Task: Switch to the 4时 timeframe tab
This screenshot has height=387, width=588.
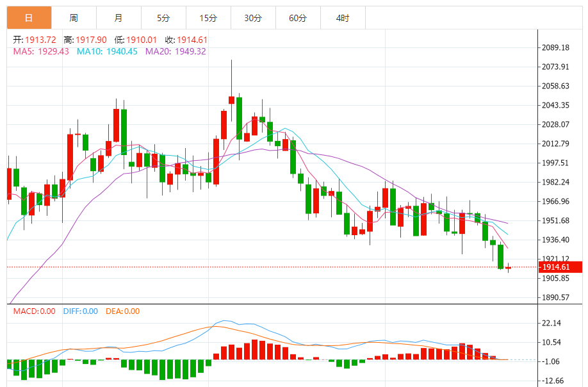Action: (343, 18)
